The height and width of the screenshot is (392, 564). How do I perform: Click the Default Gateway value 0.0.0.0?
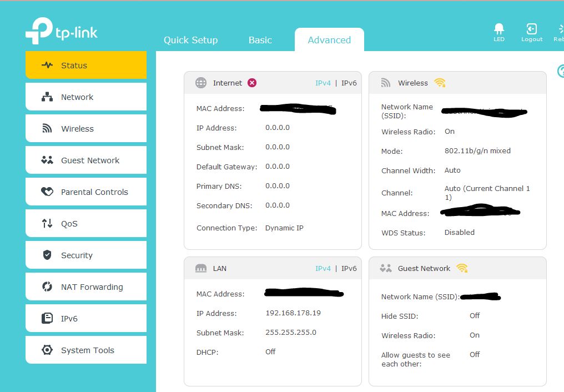click(x=278, y=167)
